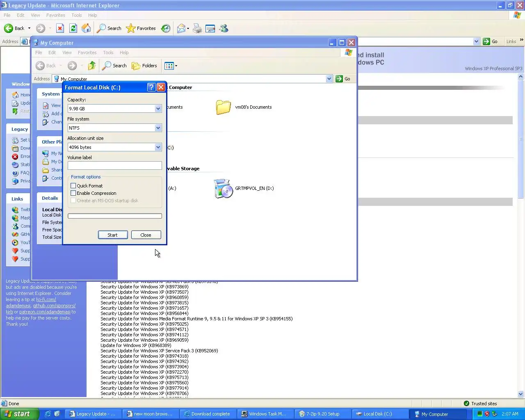This screenshot has width=525, height=420.
Task: Click the Internet Explorer Back arrow icon
Action: 9,28
